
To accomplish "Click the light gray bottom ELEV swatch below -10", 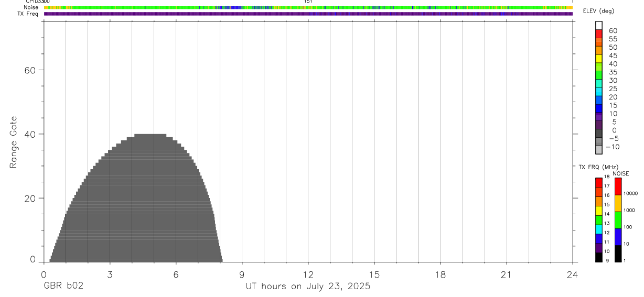I will [599, 150].
